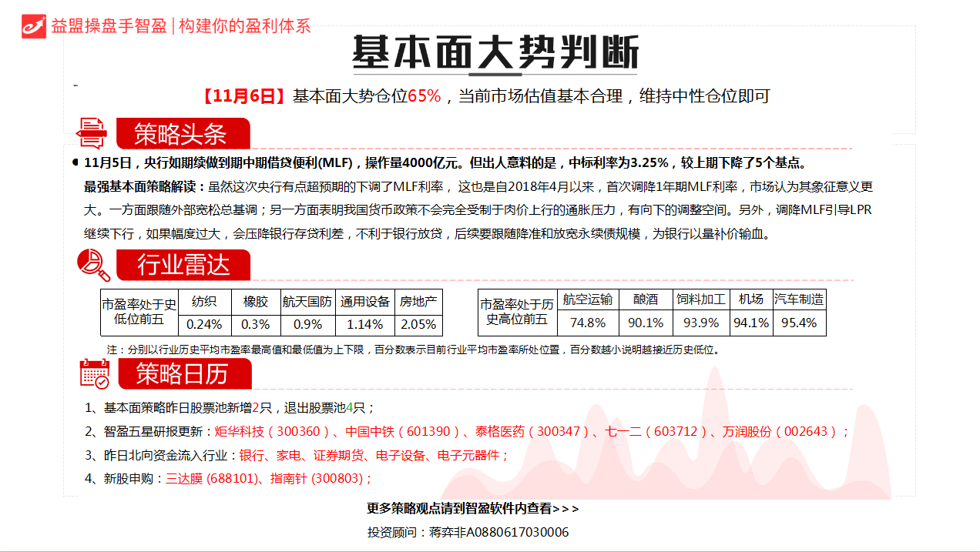Click the 纺织 cell in the low P/E table
The width and height of the screenshot is (980, 552).
point(204,301)
